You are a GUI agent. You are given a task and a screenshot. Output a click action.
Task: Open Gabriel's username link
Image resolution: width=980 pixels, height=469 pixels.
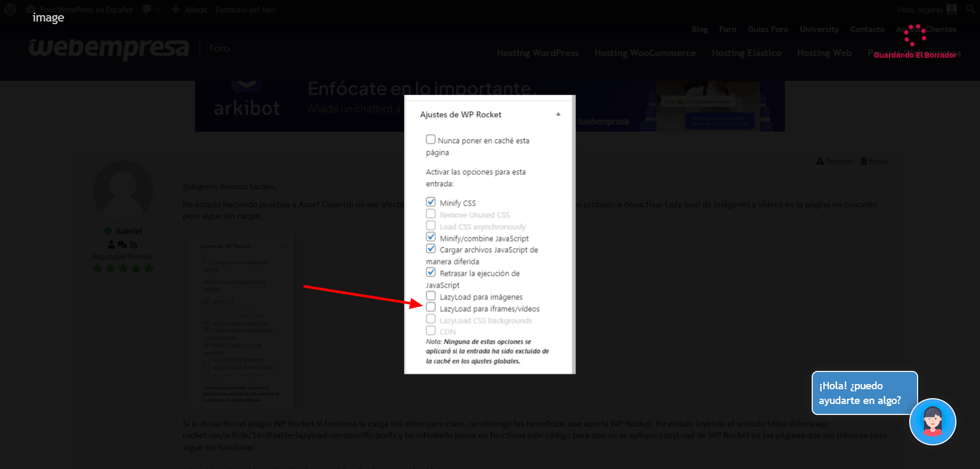[129, 231]
